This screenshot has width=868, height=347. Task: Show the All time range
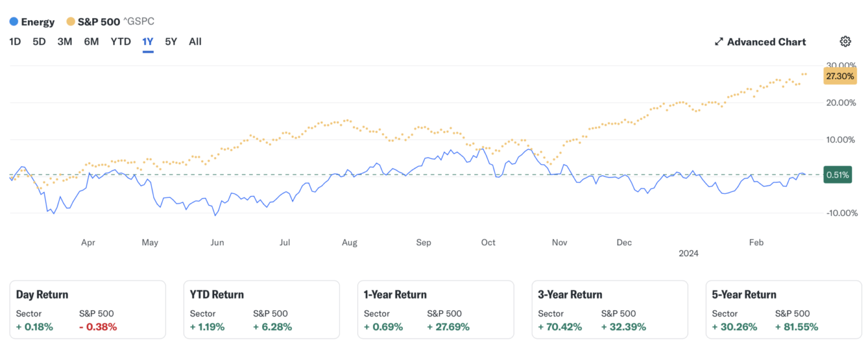pos(195,42)
